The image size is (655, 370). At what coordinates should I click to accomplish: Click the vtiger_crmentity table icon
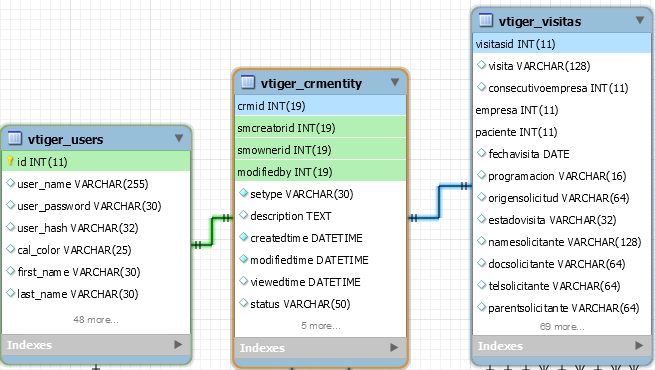[248, 81]
